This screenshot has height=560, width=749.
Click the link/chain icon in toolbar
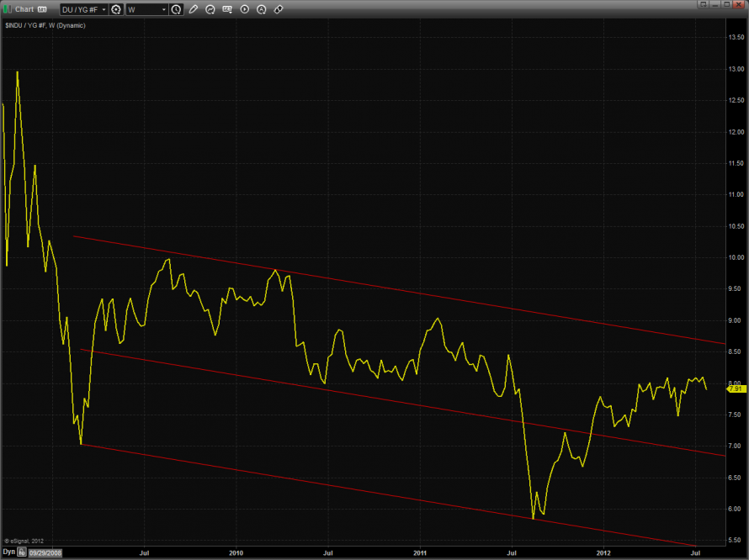(279, 9)
